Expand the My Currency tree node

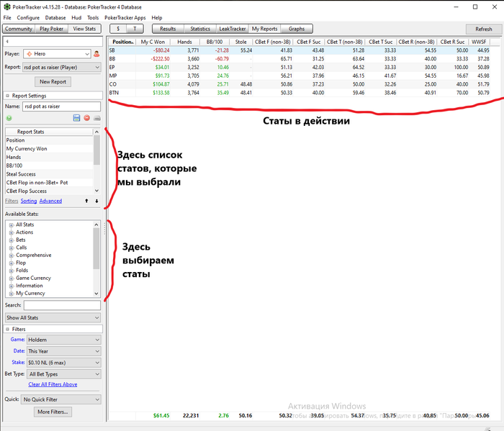pyautogui.click(x=12, y=294)
